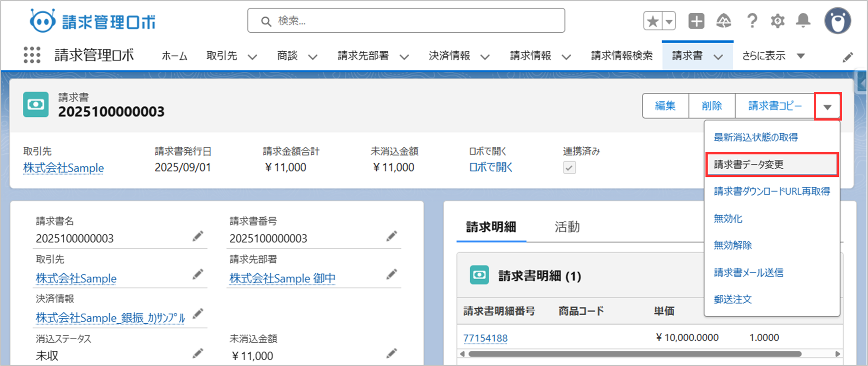Image resolution: width=868 pixels, height=366 pixels.
Task: Choose 無効化 in the action menu
Action: pyautogui.click(x=728, y=219)
